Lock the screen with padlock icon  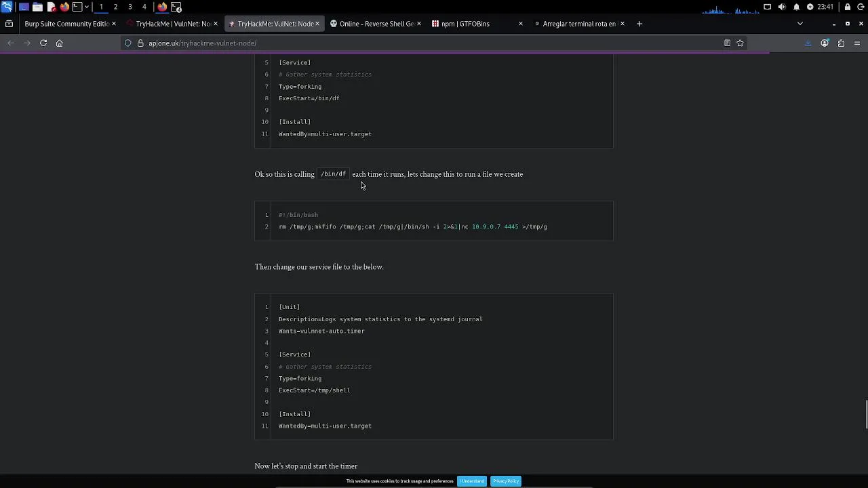(847, 7)
